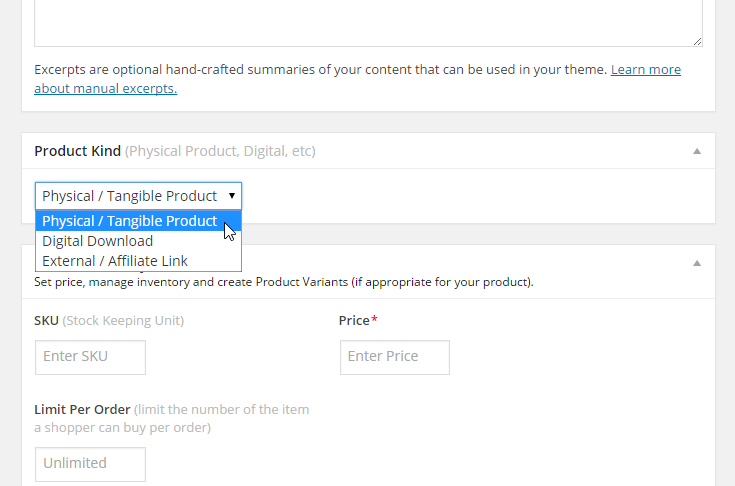Collapse the pricing panel below Product Kind

tap(697, 263)
